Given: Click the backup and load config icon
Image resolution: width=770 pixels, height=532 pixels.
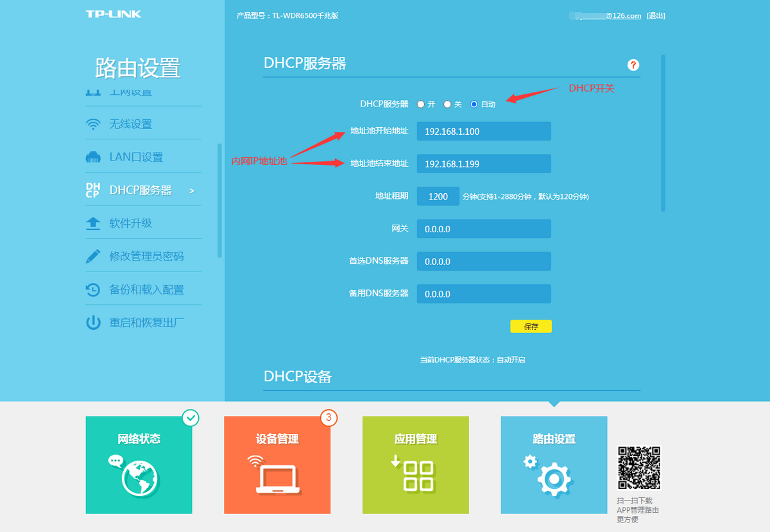Looking at the screenshot, I should [x=93, y=290].
